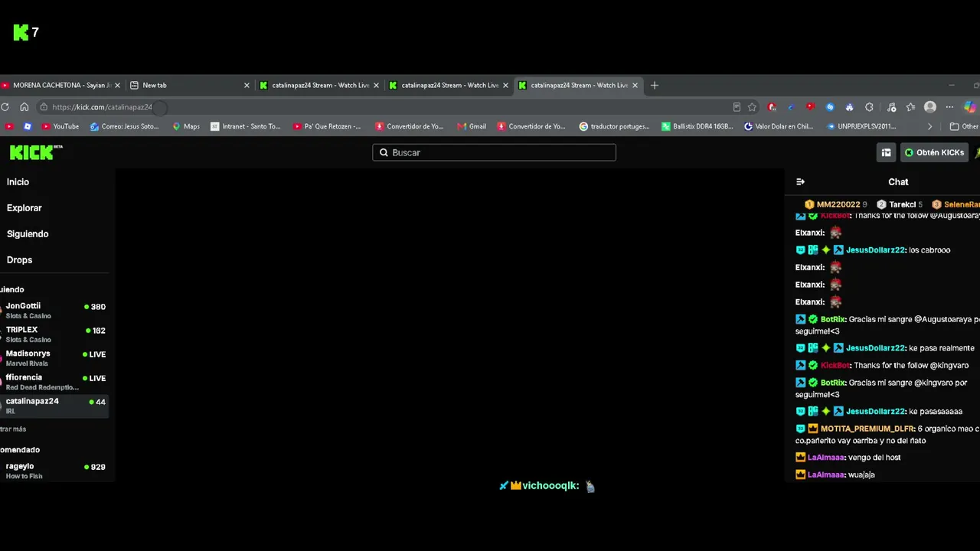Screen dimensions: 980x551
Task: Open the Pa' Que Retozen bookmark
Action: pos(327,126)
